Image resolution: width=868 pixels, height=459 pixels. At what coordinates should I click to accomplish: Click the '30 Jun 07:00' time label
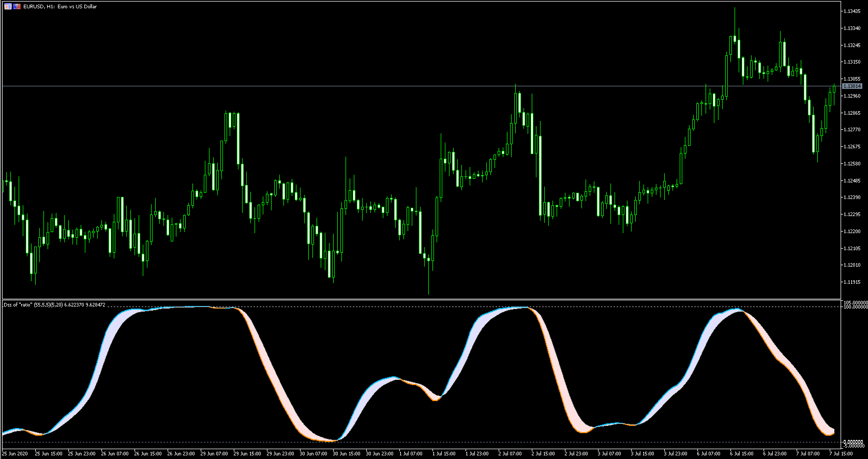point(313,454)
